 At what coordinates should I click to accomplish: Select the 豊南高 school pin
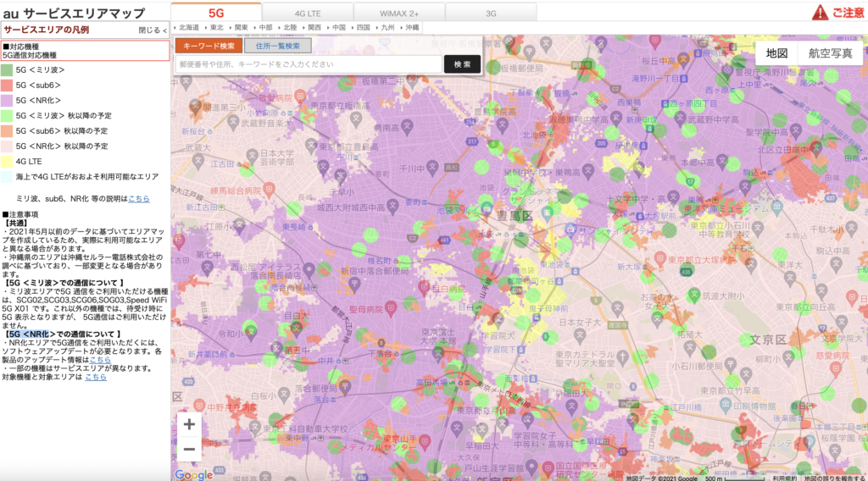(407, 127)
